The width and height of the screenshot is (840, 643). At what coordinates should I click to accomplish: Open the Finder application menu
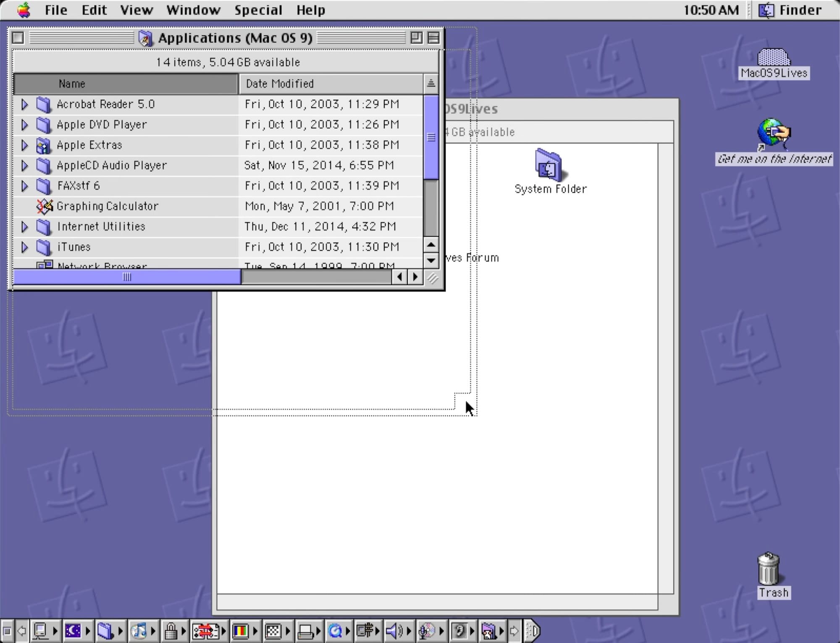pyautogui.click(x=790, y=10)
